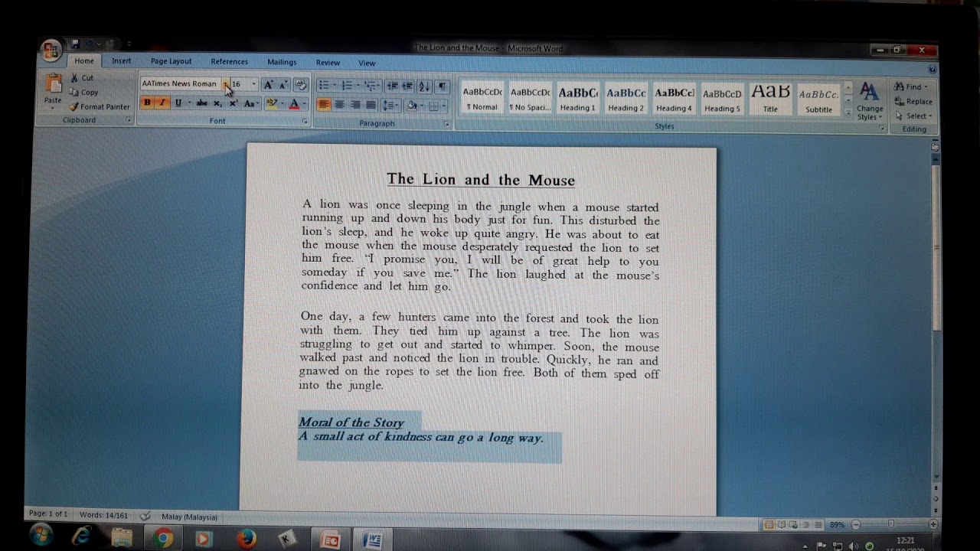
Task: Open the Borders dropdown
Action: (x=443, y=106)
